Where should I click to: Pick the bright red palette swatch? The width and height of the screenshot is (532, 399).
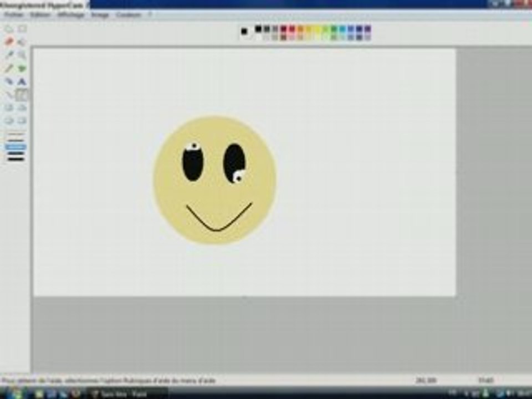pyautogui.click(x=292, y=29)
